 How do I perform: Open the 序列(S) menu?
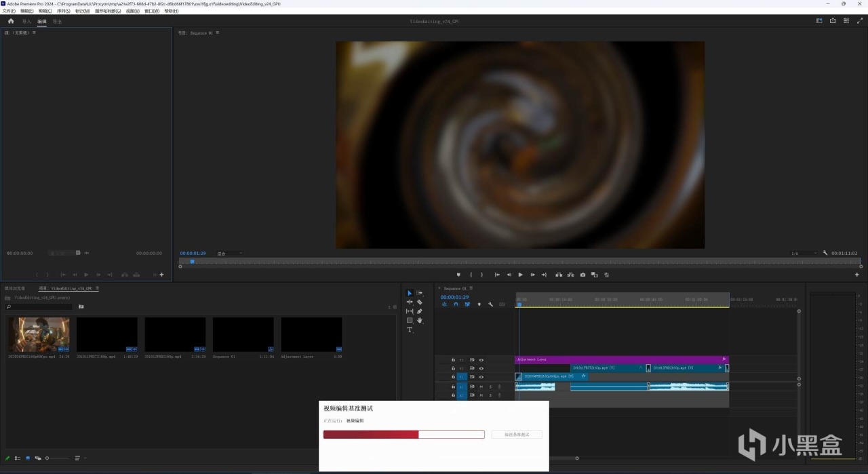63,11
